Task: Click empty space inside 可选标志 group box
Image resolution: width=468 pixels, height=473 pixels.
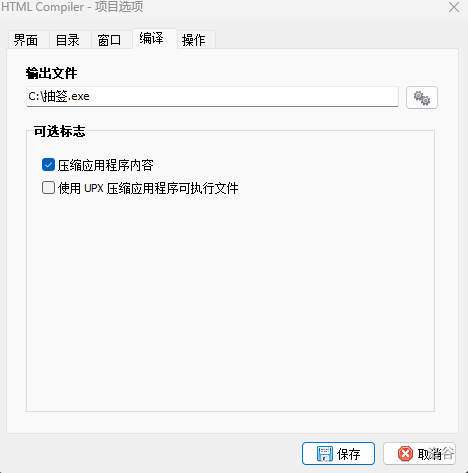Action: pyautogui.click(x=230, y=300)
